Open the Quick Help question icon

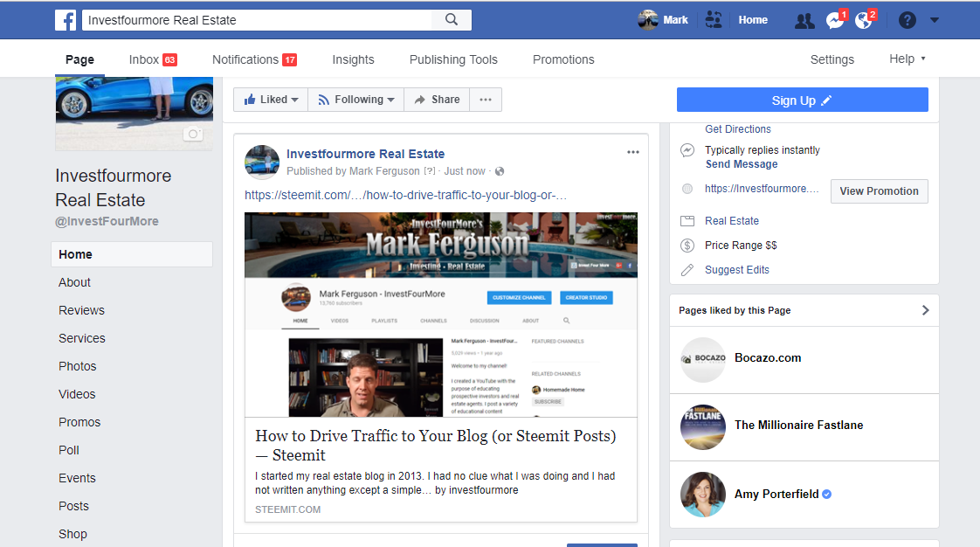907,20
